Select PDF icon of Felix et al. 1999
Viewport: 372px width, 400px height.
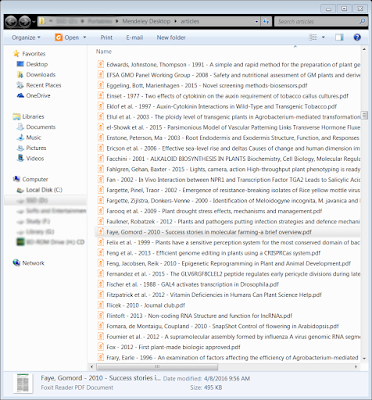(x=101, y=242)
